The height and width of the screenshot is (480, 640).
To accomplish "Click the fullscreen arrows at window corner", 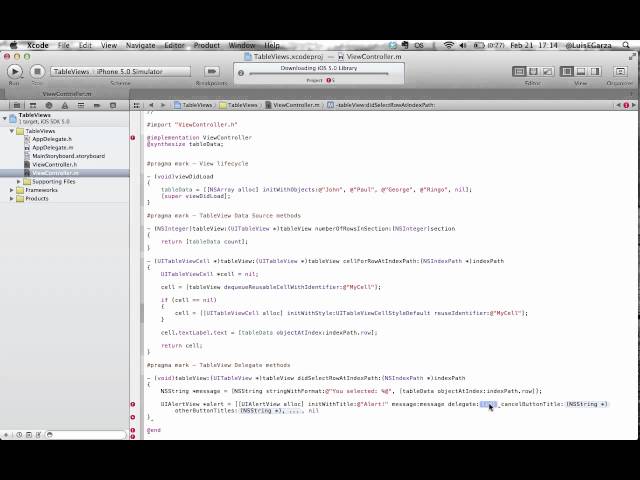I will coord(632,57).
